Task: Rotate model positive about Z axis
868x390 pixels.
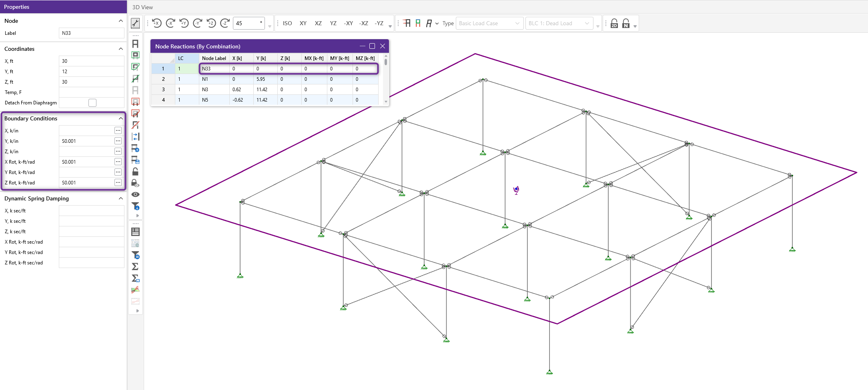Action: (x=211, y=23)
